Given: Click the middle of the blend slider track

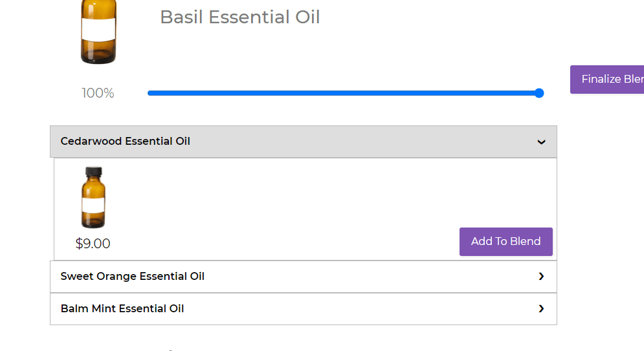Looking at the screenshot, I should click(x=344, y=93).
